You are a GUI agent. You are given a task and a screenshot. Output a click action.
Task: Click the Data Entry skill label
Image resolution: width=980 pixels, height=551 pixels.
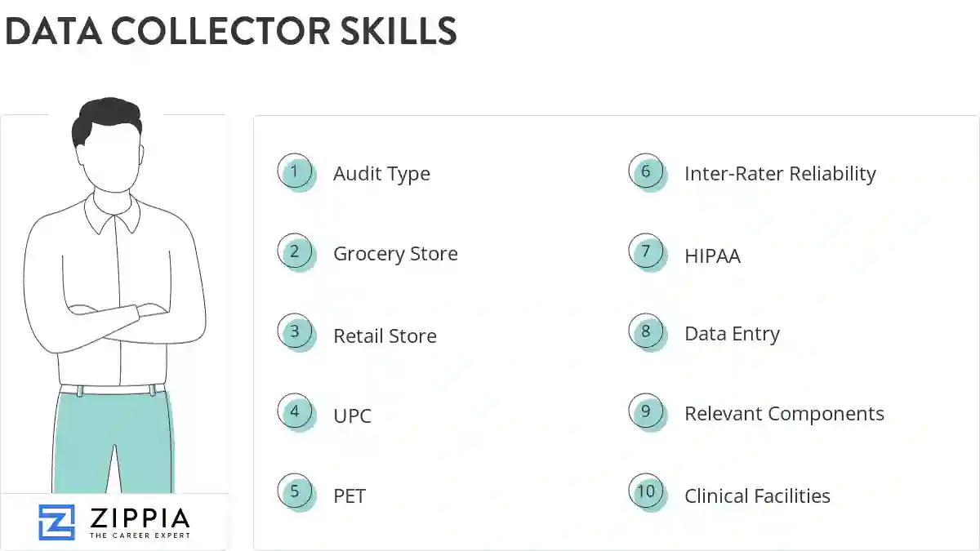point(732,334)
